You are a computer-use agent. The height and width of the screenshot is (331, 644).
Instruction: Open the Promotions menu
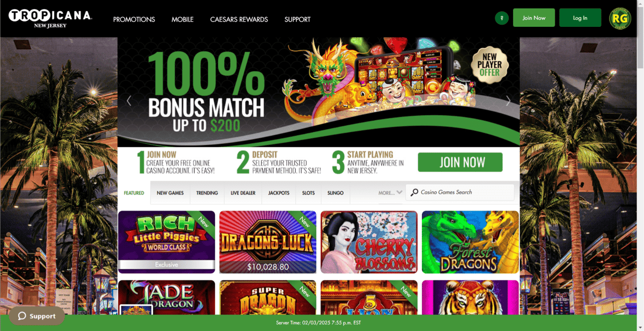[134, 19]
